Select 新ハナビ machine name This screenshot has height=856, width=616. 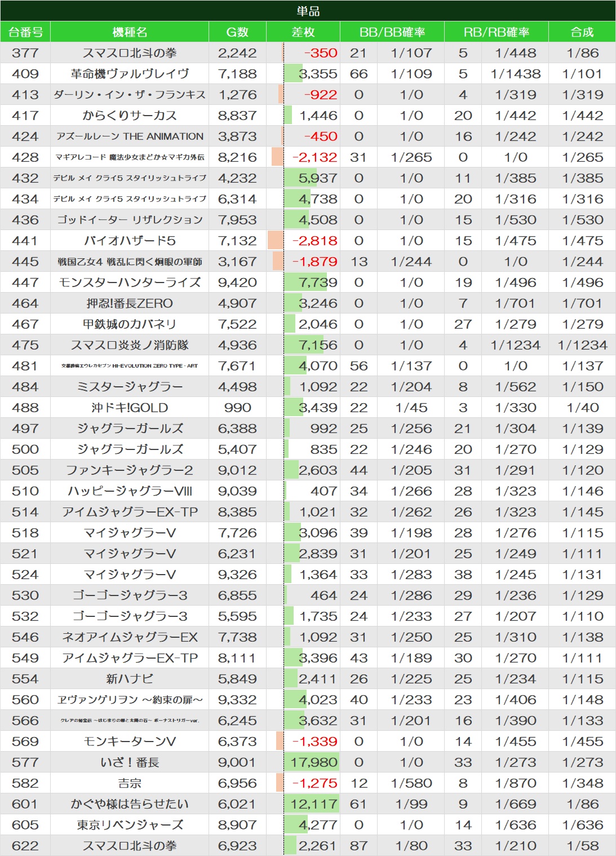(130, 679)
